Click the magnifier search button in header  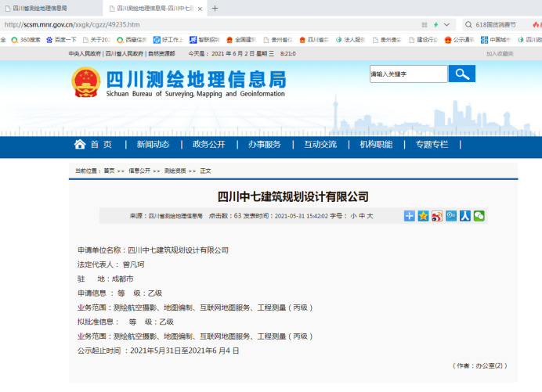click(x=461, y=74)
